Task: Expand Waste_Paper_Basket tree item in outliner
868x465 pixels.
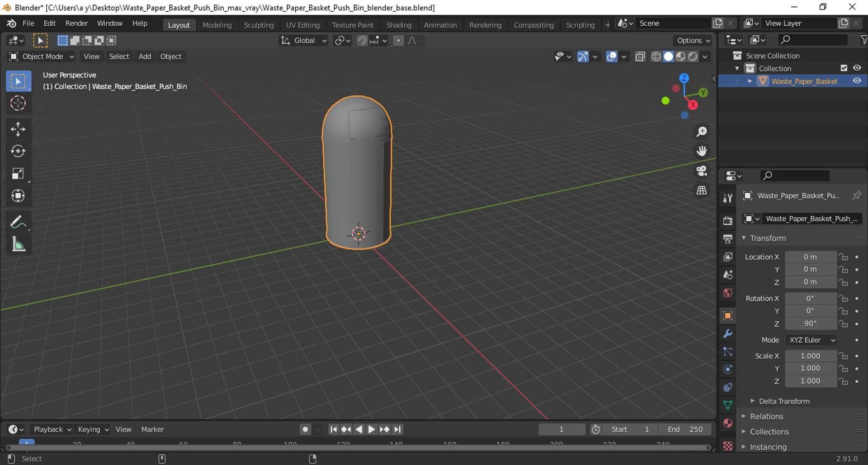Action: (x=750, y=81)
